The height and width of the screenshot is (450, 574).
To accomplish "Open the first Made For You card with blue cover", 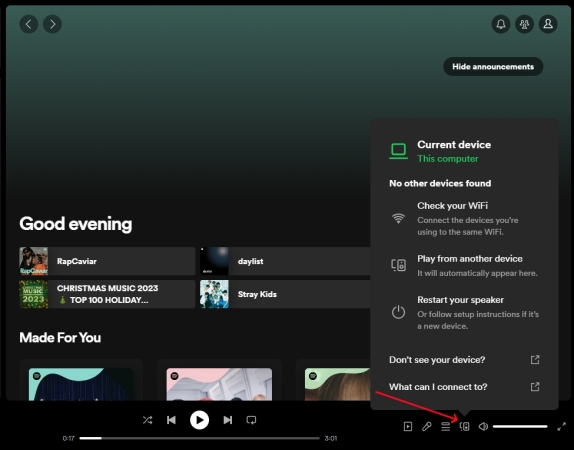I will [x=81, y=381].
